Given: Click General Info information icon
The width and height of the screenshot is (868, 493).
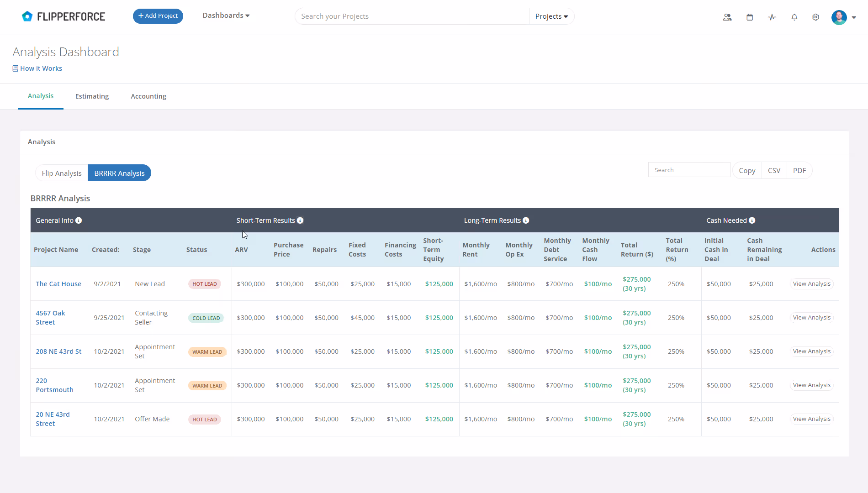Looking at the screenshot, I should tap(79, 220).
